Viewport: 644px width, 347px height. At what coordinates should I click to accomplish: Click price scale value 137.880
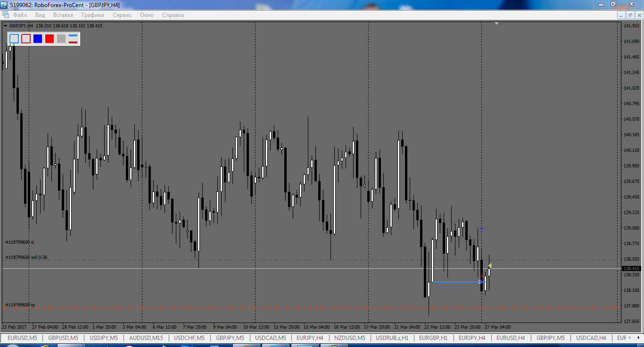tap(631, 306)
